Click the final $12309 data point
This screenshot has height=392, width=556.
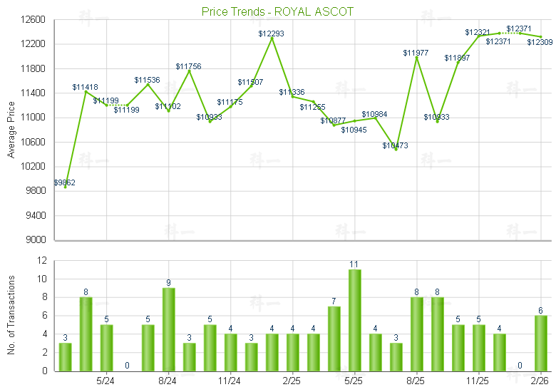tap(541, 37)
